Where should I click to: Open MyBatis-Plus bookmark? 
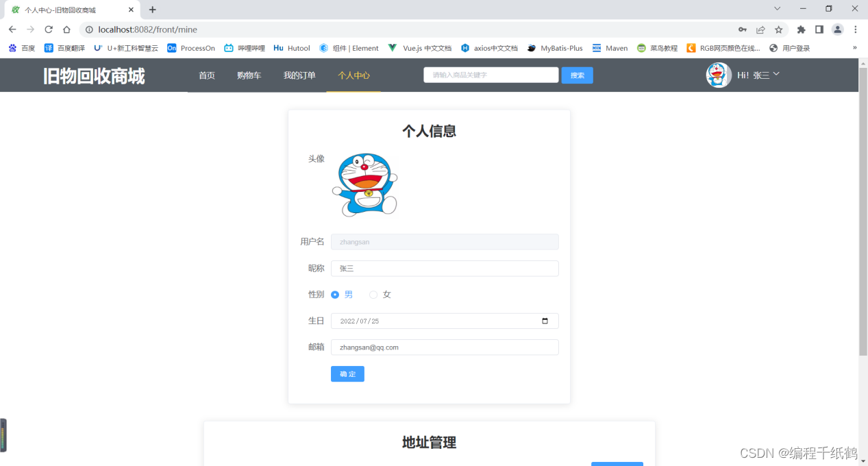point(555,48)
